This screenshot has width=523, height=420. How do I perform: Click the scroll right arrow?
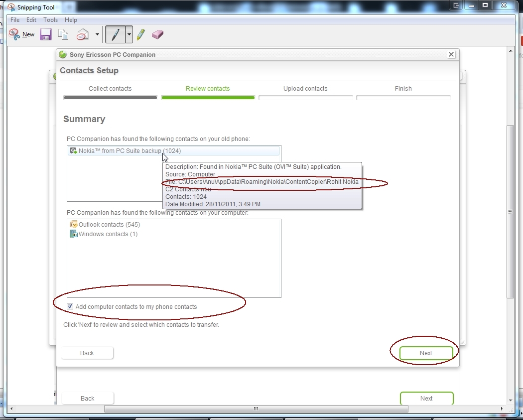502,409
